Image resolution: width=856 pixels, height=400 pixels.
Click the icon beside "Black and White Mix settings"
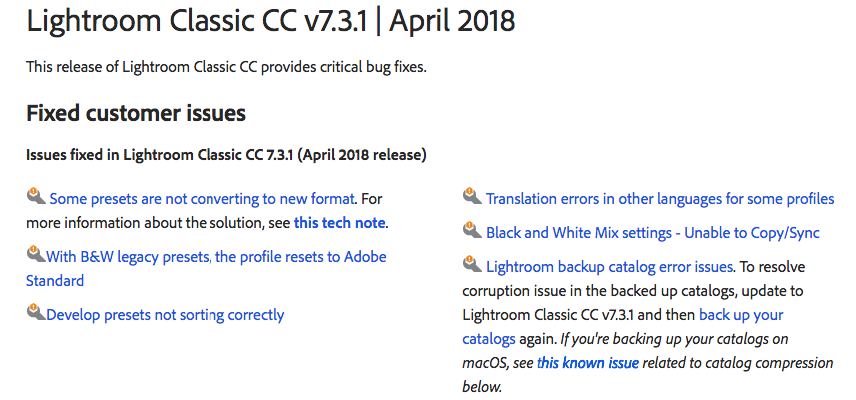click(x=472, y=231)
